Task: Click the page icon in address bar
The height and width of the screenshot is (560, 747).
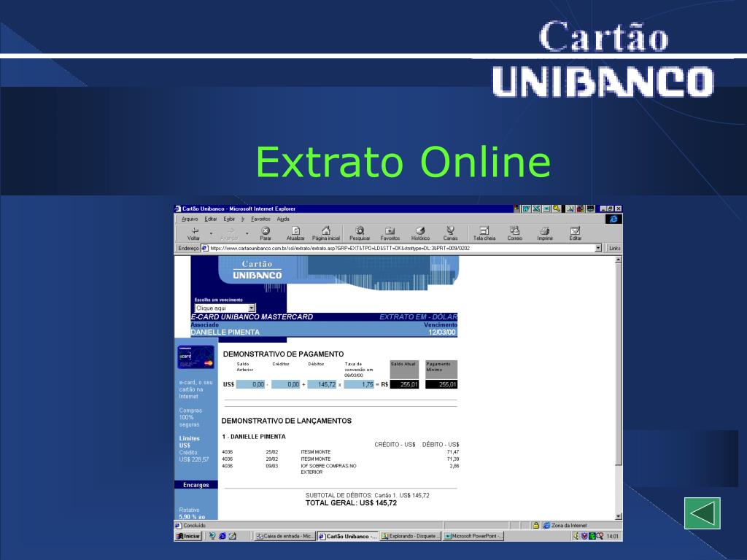Action: (x=205, y=248)
